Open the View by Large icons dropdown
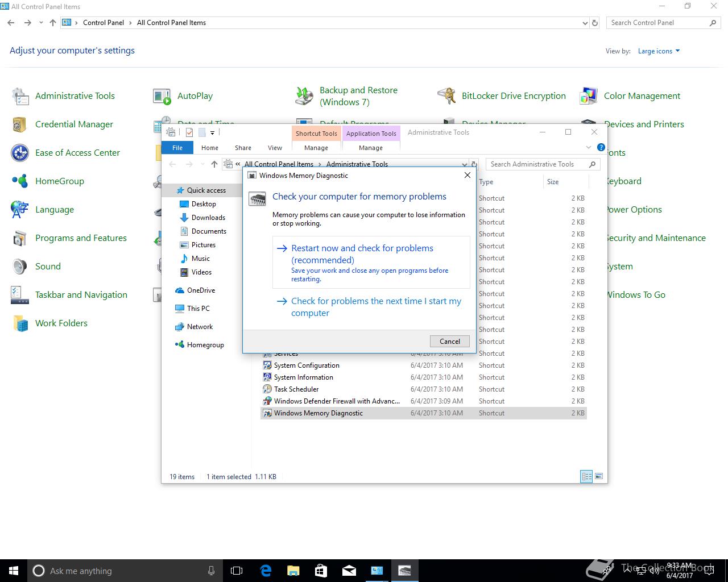The height and width of the screenshot is (582, 728). pos(659,51)
